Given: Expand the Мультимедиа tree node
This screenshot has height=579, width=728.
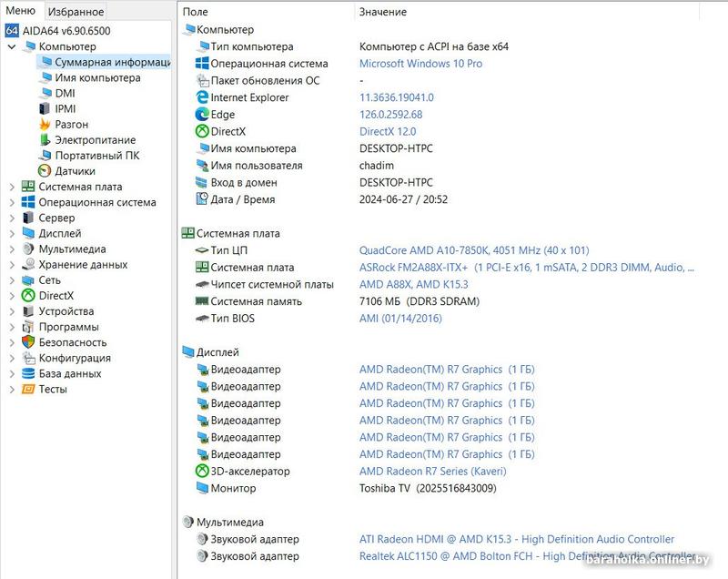Looking at the screenshot, I should coord(12,249).
